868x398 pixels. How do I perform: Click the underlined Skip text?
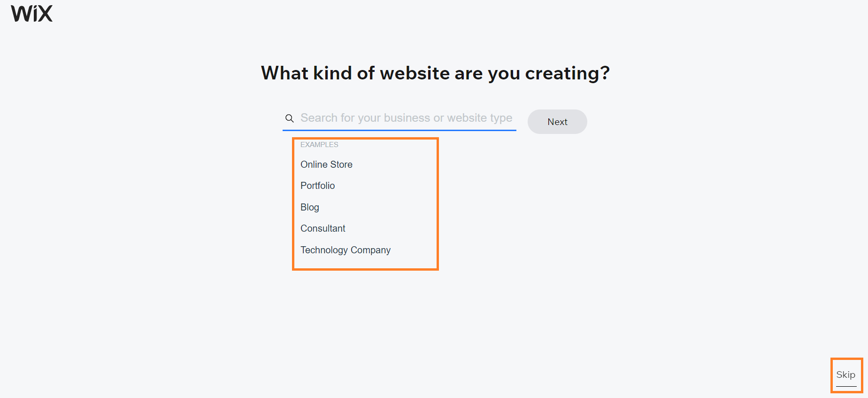[x=846, y=375]
